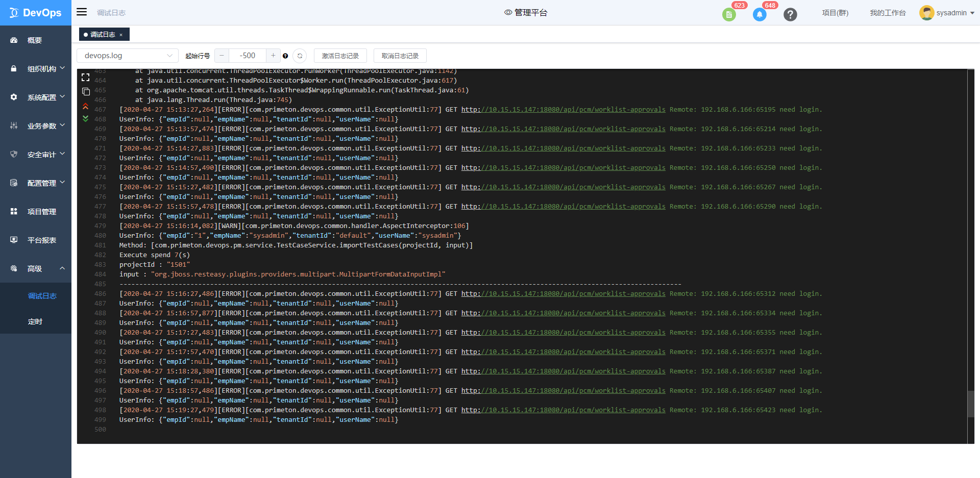
Task: Click the 配置管理 database icon
Action: 14,183
